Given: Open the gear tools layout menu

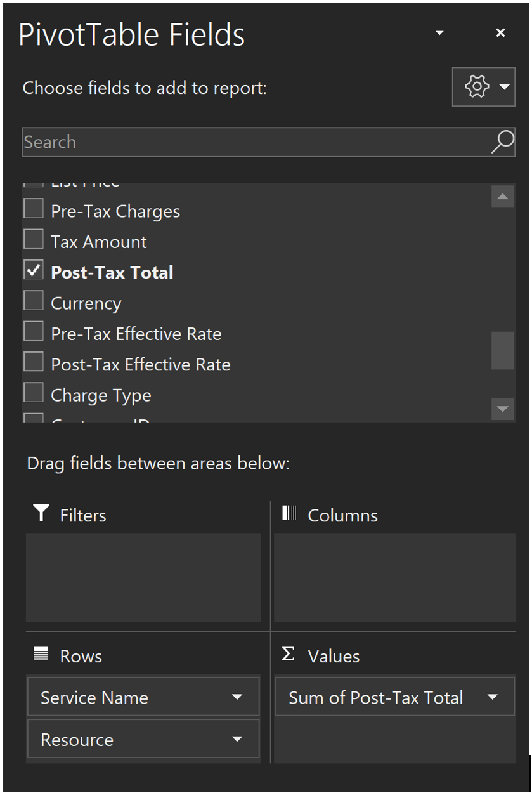Looking at the screenshot, I should click(483, 86).
